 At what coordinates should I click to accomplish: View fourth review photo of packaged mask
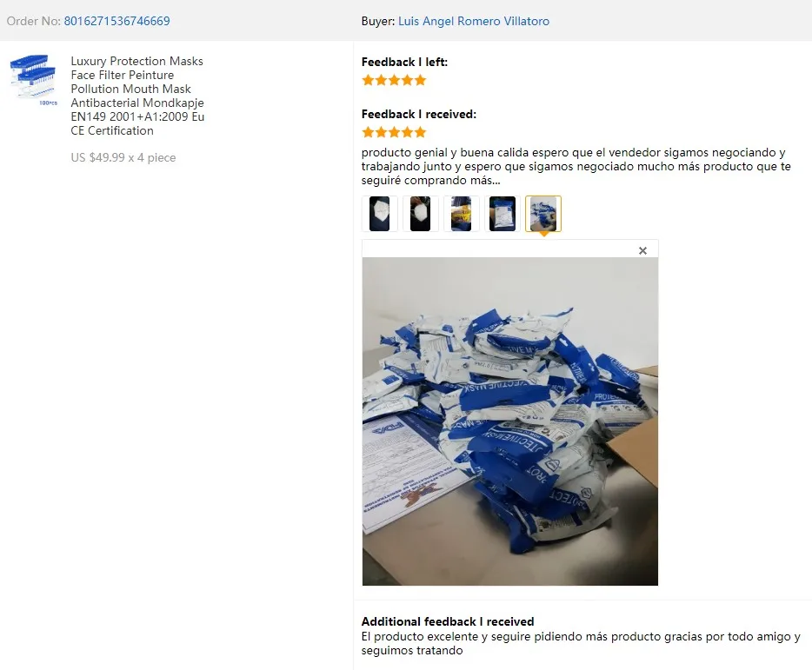pos(502,213)
